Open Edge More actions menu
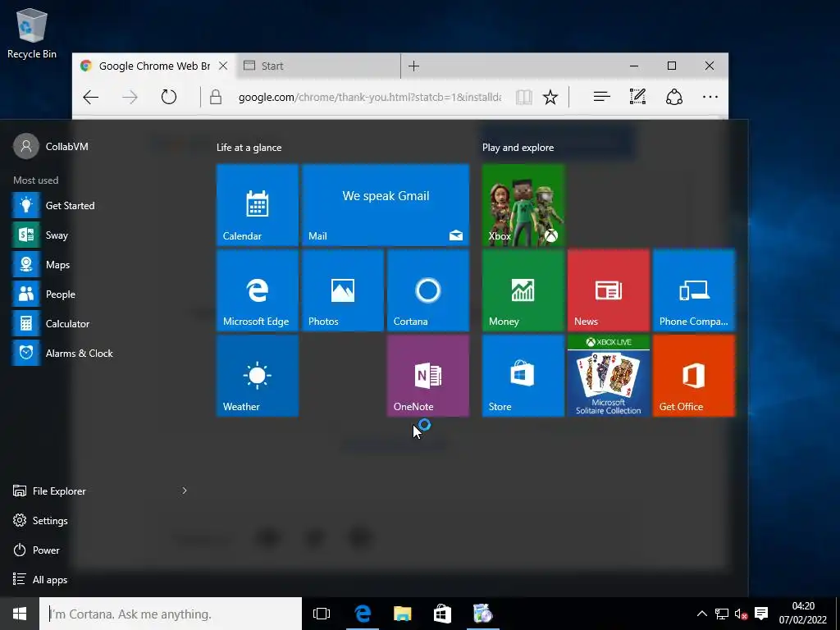This screenshot has width=840, height=630. 710,97
